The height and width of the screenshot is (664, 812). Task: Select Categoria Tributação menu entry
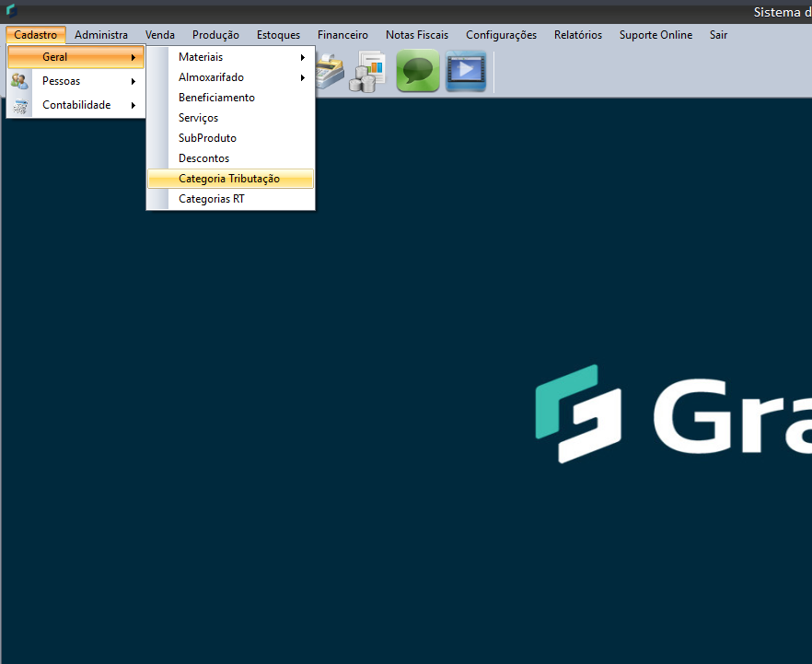pyautogui.click(x=229, y=179)
